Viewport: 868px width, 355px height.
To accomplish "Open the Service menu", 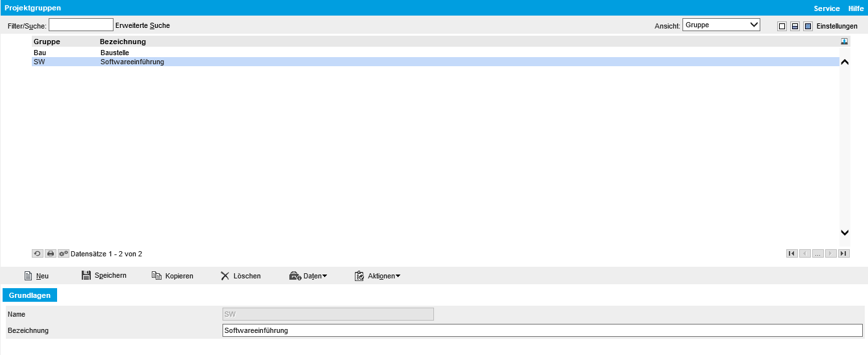I will point(826,8).
